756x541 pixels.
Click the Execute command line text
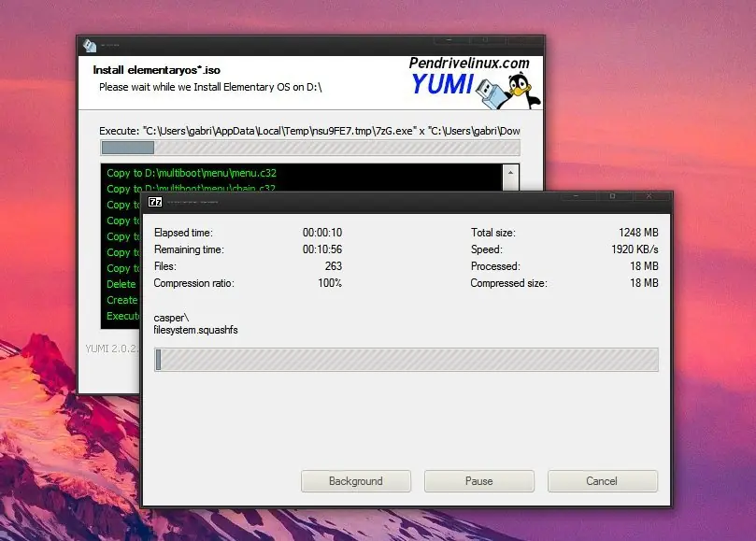point(309,131)
